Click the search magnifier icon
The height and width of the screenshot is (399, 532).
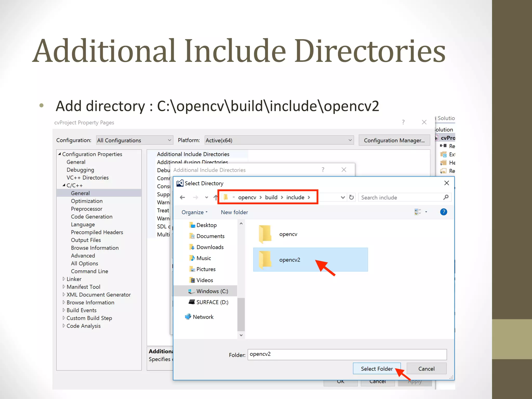(x=446, y=197)
